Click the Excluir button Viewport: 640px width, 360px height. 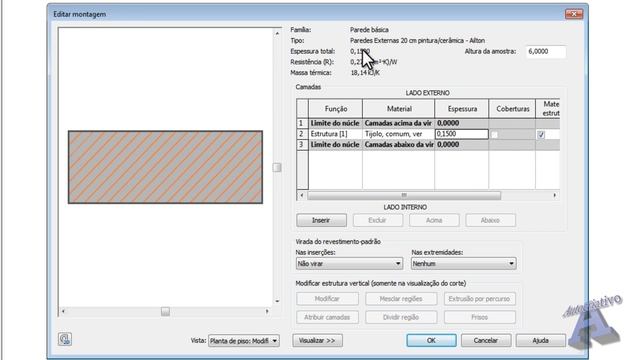[378, 220]
